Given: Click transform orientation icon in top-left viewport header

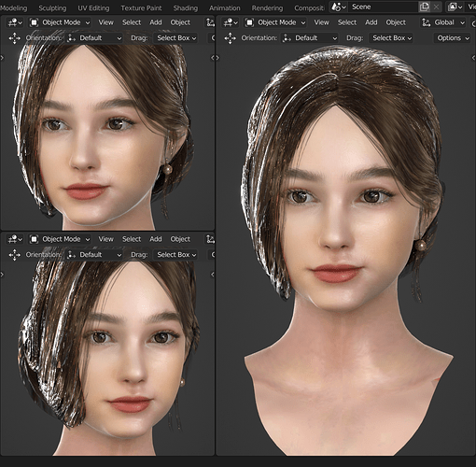Looking at the screenshot, I should [210, 22].
